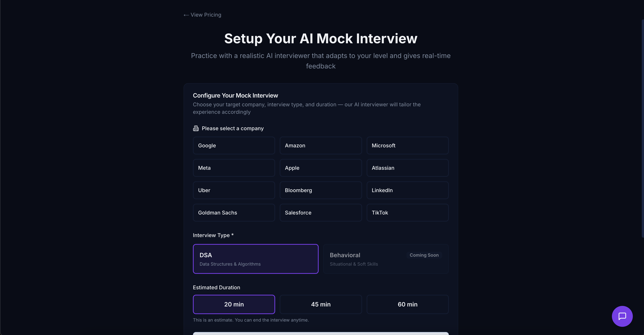Pick TikTok from company options
Image resolution: width=644 pixels, height=335 pixels.
coord(407,212)
